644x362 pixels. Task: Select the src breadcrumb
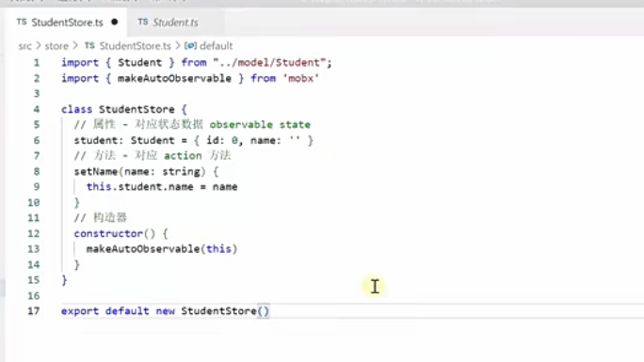(x=24, y=46)
